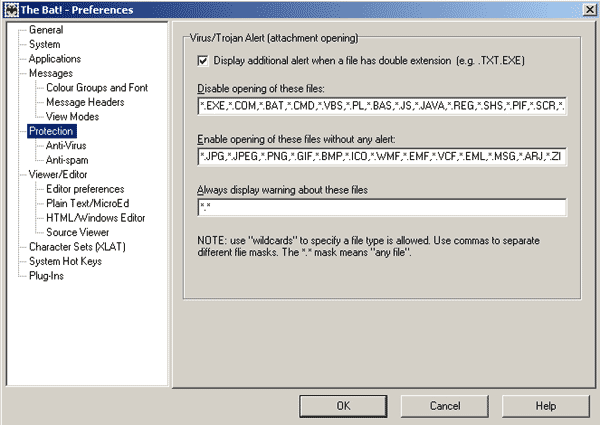The image size is (600, 425).
Task: Confirm preferences with the OK button
Action: tap(343, 406)
